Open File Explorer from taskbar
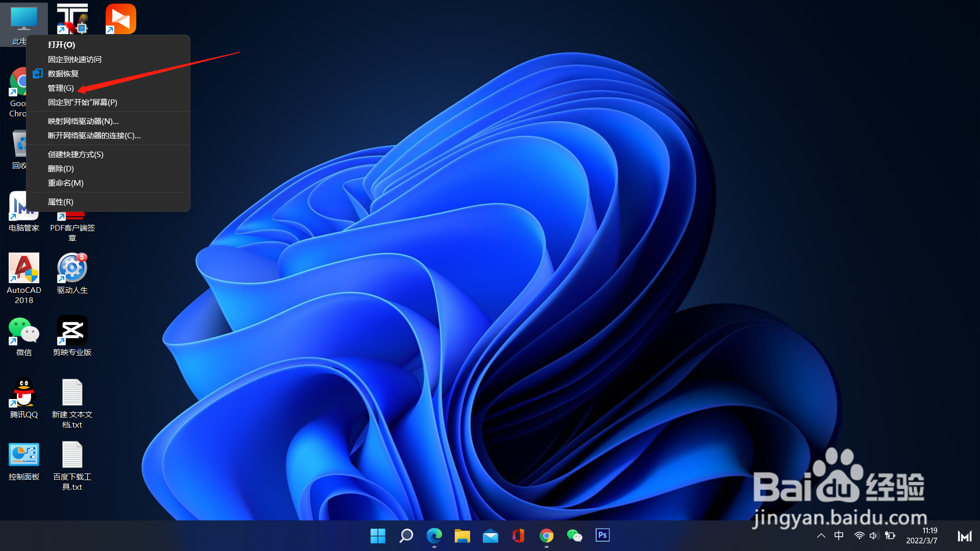Viewport: 980px width, 551px height. [462, 536]
